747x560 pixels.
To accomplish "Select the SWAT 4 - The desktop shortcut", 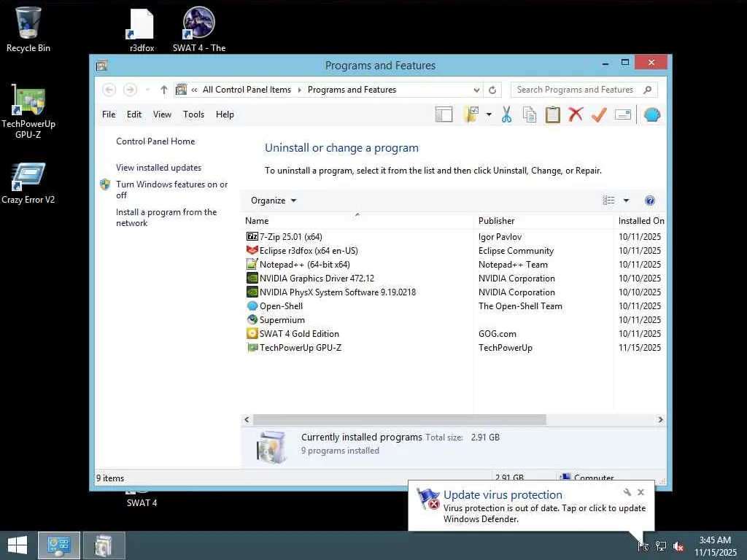I will coord(199,29).
